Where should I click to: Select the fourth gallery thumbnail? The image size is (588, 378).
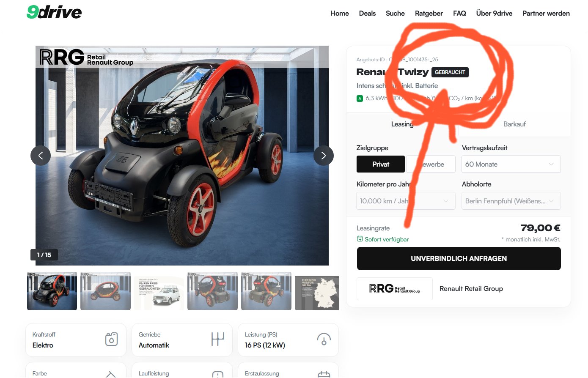point(212,291)
